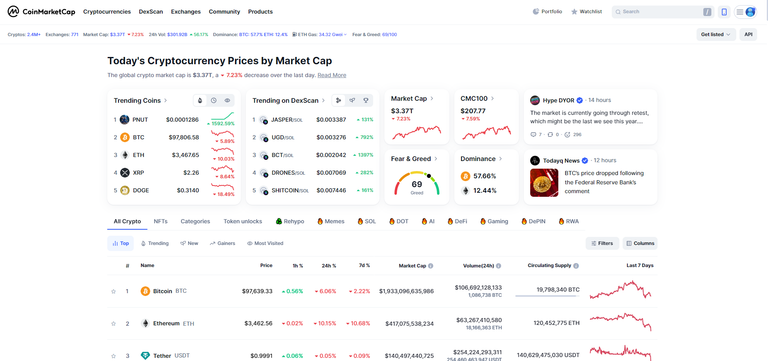Click the Ethereum logo in the table
The width and height of the screenshot is (768, 361).
pyautogui.click(x=145, y=323)
